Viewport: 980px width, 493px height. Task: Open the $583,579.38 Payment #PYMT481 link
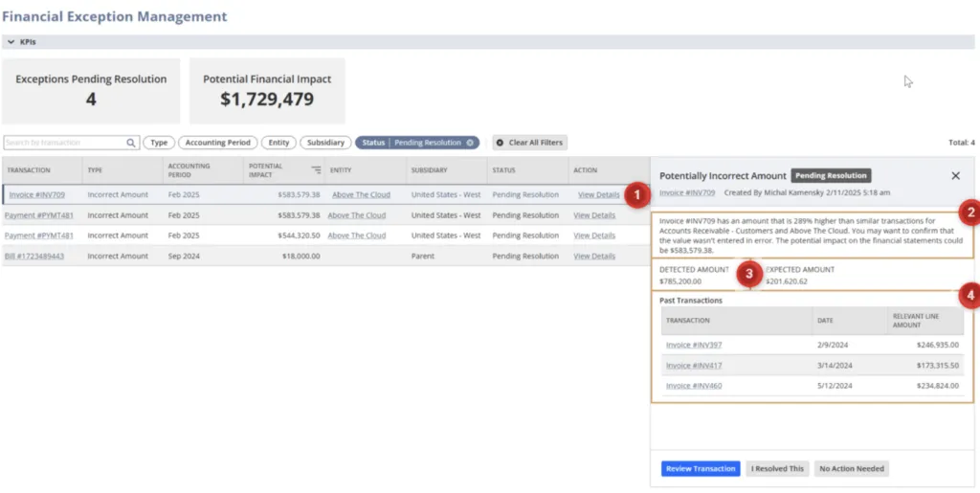(38, 215)
